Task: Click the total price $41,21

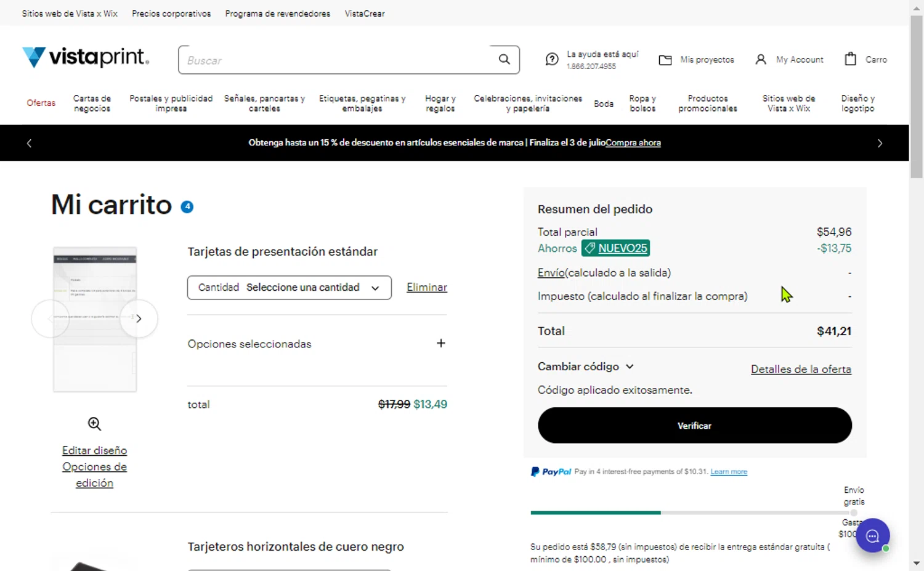Action: tap(834, 331)
